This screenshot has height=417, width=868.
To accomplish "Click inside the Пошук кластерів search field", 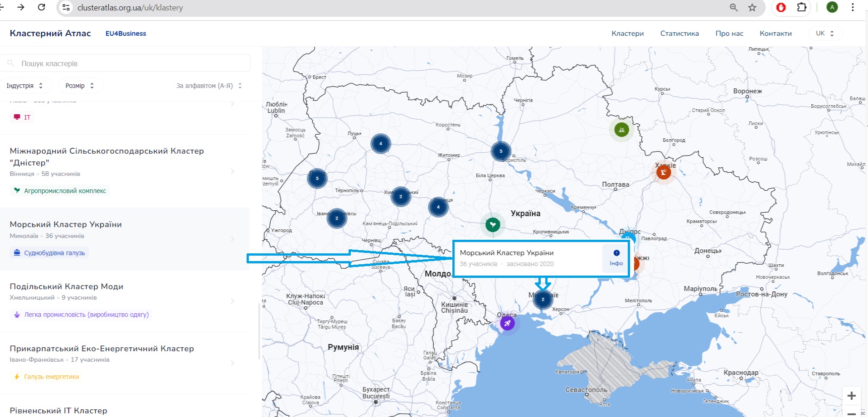I will point(125,63).
